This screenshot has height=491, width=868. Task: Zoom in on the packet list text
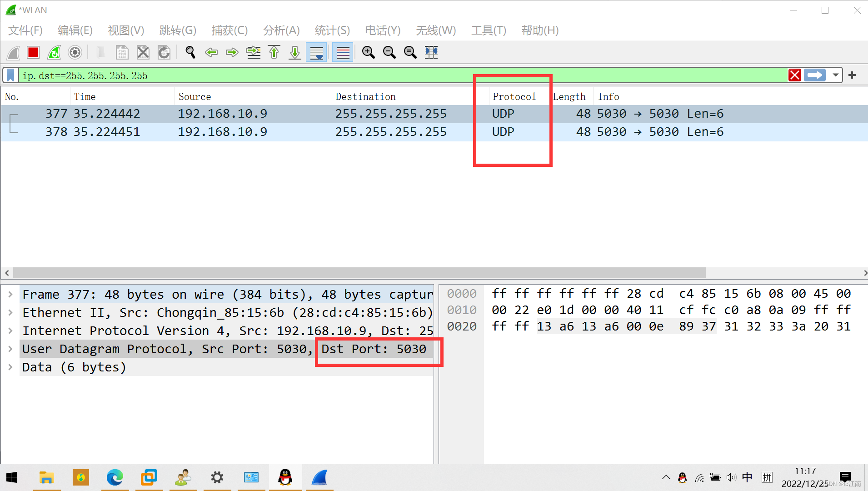tap(368, 52)
